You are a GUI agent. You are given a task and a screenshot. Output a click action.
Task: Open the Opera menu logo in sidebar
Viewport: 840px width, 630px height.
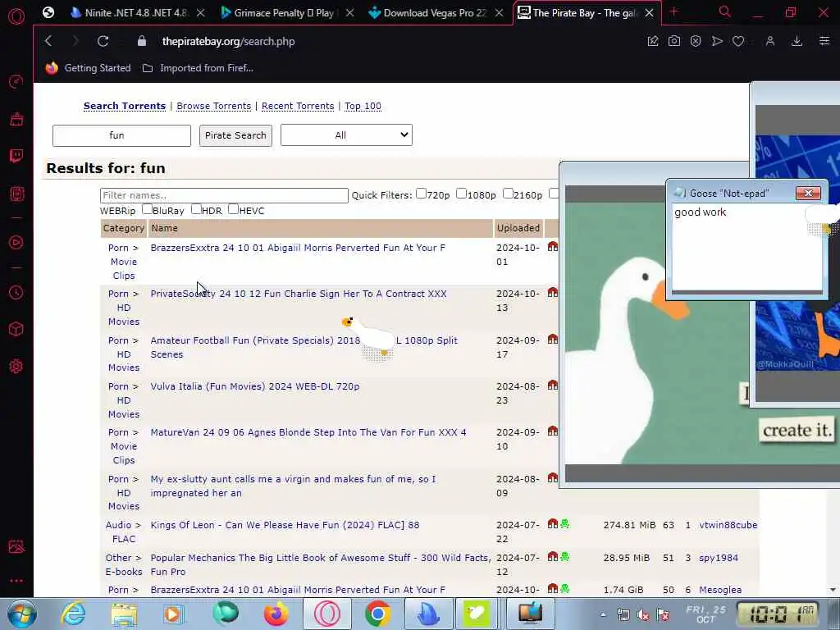[16, 16]
